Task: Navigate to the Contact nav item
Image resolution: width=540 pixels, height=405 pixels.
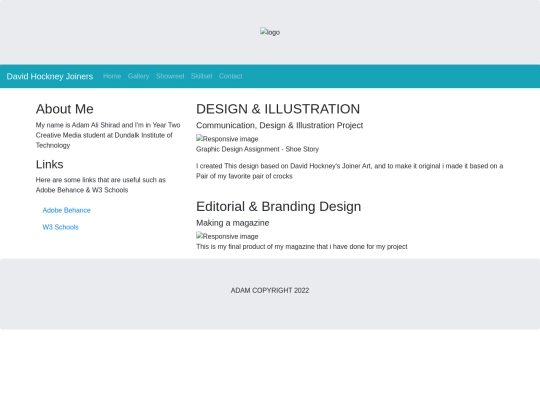Action: (x=231, y=76)
